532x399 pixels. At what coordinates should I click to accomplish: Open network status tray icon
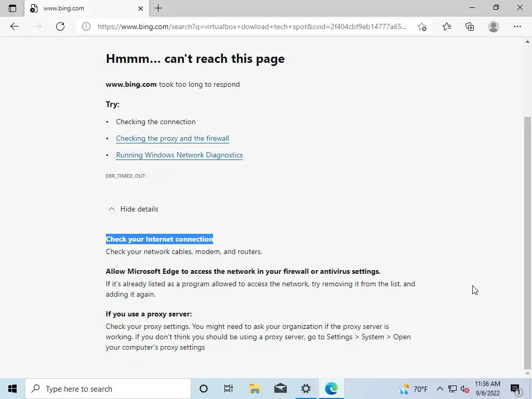(453, 389)
